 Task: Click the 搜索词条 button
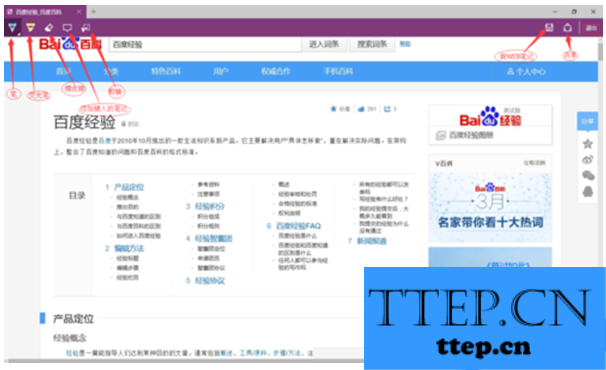(372, 44)
